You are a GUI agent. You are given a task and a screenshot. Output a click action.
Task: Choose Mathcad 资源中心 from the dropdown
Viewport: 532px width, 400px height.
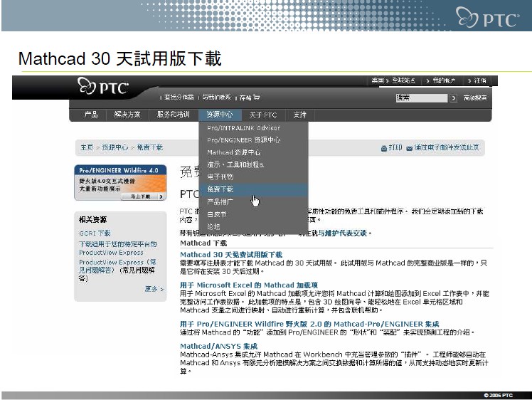234,152
